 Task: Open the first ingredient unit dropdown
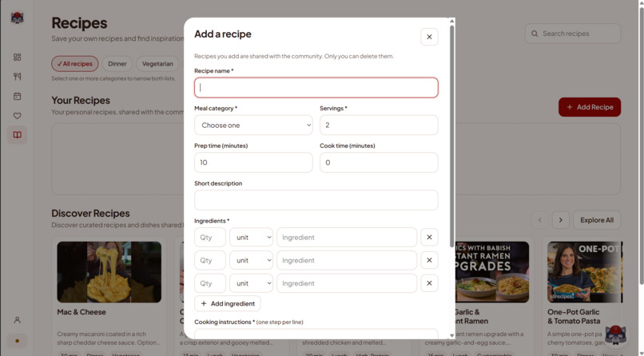(251, 237)
